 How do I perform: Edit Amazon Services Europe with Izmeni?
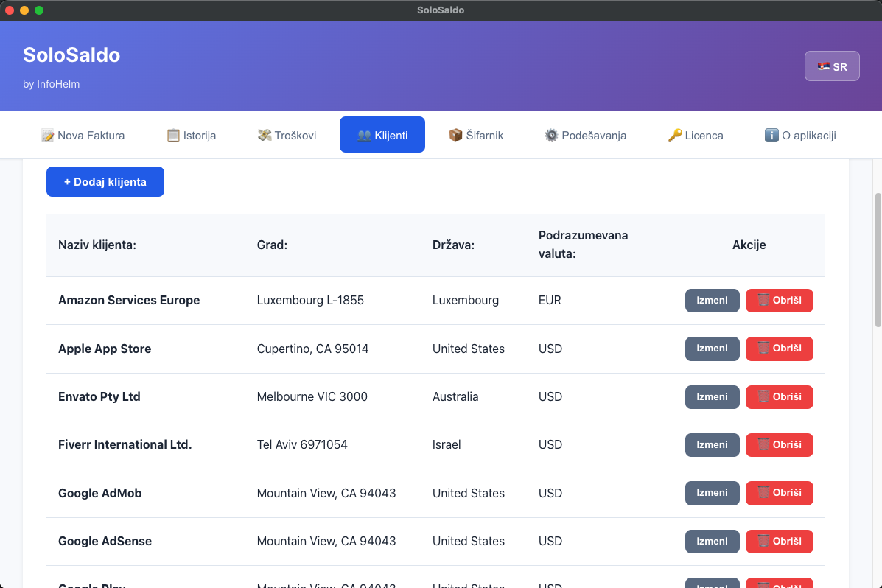pos(712,301)
